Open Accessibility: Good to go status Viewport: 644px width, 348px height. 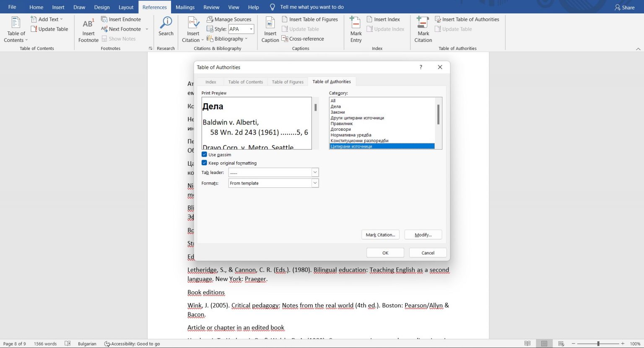pyautogui.click(x=132, y=343)
